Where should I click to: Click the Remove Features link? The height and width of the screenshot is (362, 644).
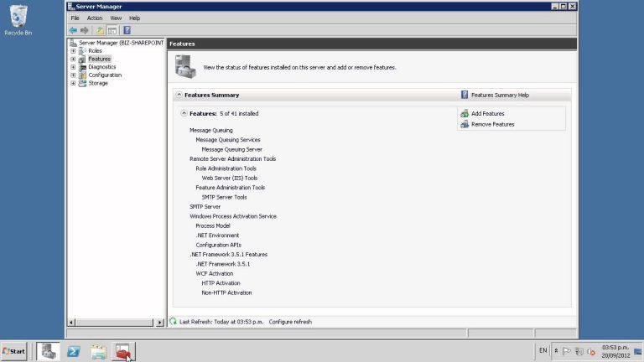(x=492, y=124)
